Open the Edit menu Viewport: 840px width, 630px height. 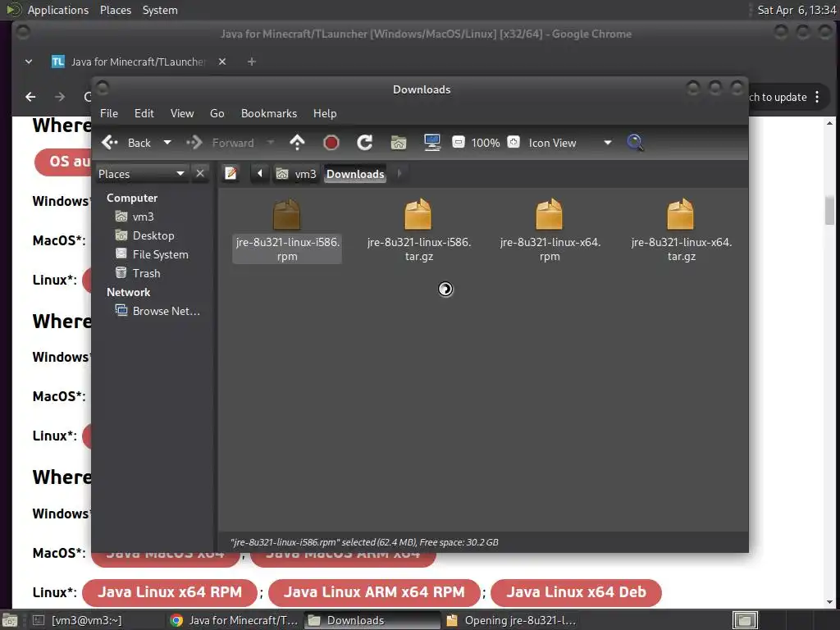click(x=144, y=113)
